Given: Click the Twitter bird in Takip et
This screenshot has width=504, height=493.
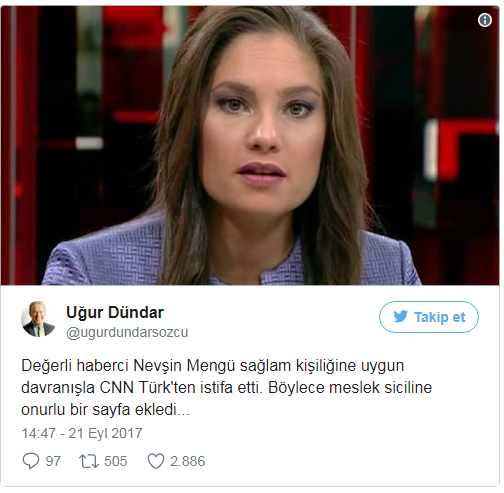Looking at the screenshot, I should (x=400, y=316).
